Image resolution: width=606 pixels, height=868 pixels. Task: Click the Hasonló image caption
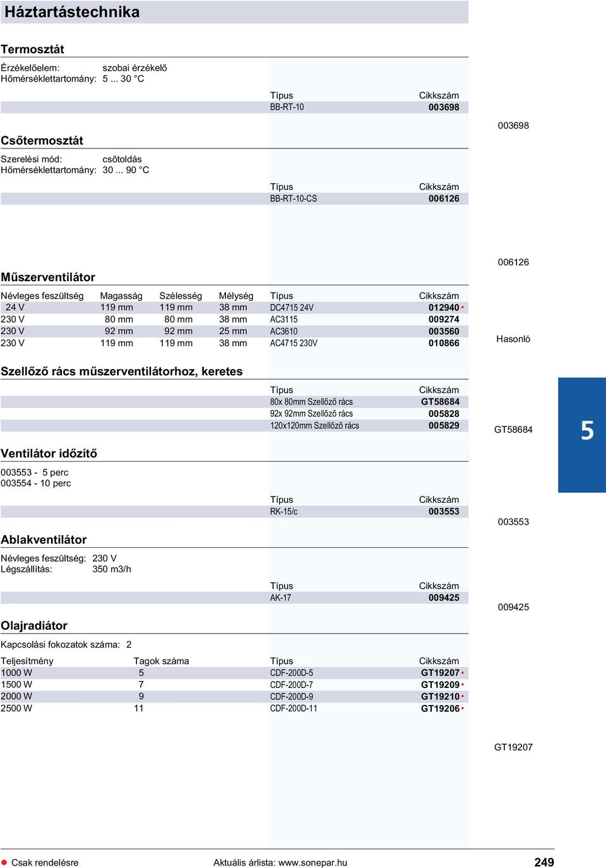click(513, 339)
